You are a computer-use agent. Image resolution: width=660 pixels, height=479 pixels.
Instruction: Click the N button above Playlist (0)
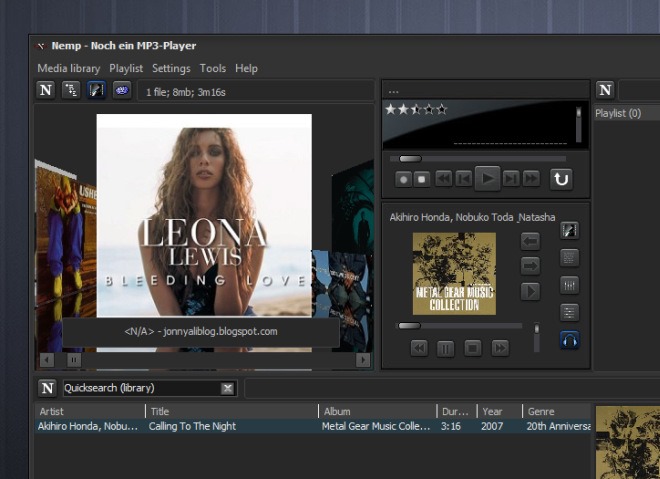(605, 90)
